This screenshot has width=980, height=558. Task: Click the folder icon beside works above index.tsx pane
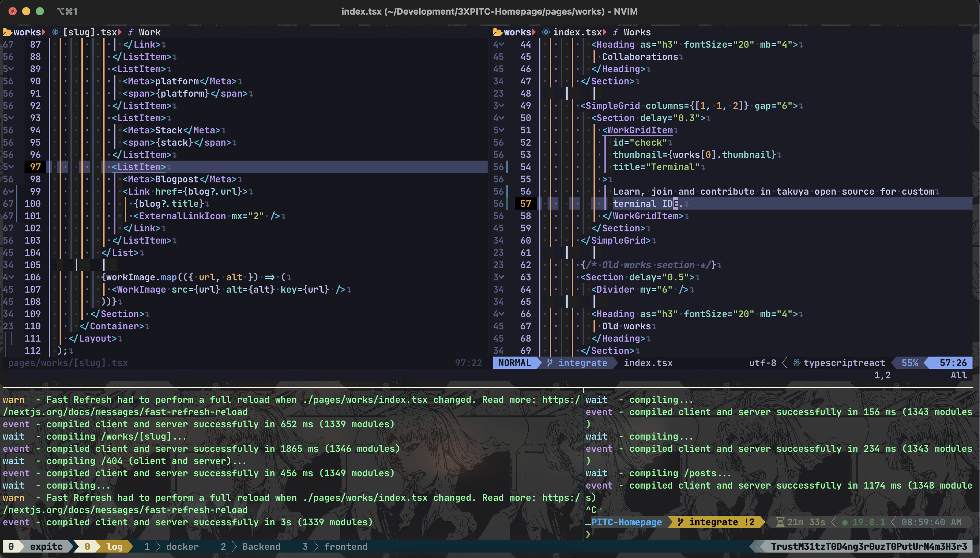click(x=497, y=32)
